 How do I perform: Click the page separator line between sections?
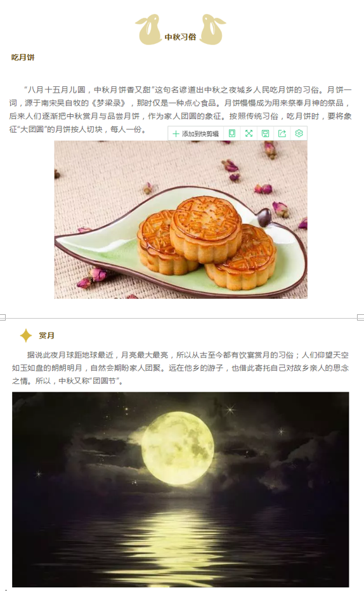click(181, 318)
